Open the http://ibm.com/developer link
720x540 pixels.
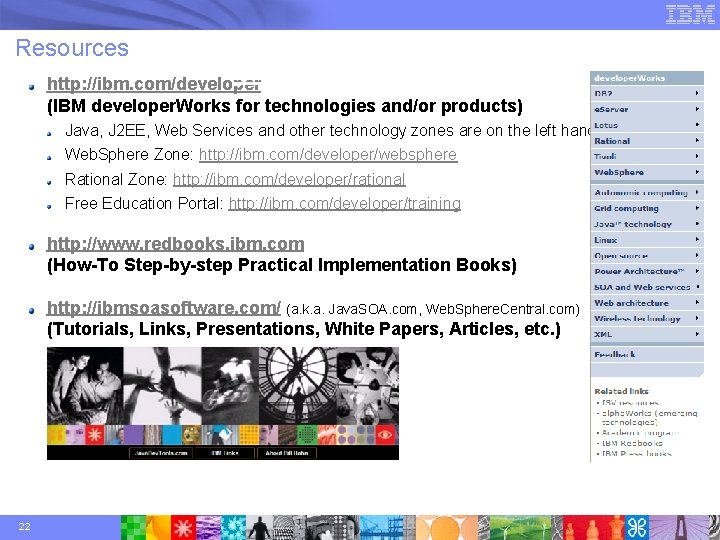coord(154,84)
